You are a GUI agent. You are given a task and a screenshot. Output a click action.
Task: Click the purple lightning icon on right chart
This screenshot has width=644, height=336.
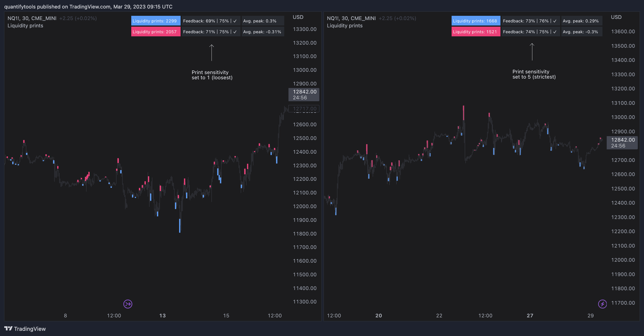(x=602, y=304)
